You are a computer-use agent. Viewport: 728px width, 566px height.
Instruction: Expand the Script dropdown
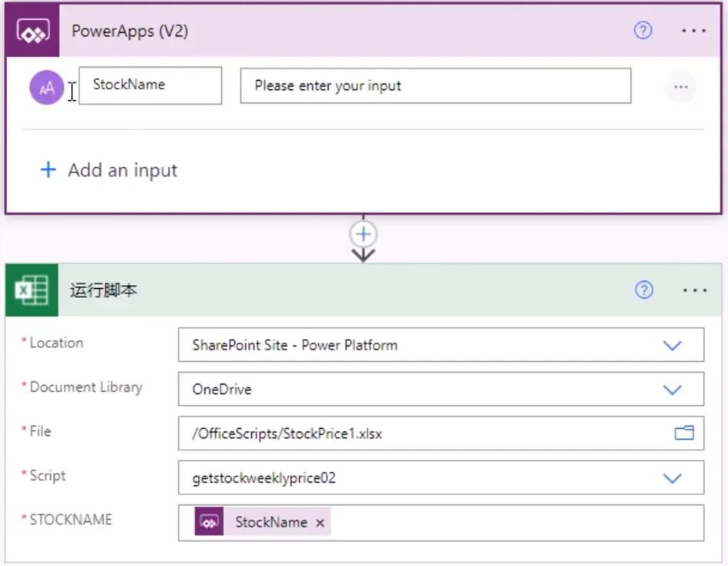673,478
